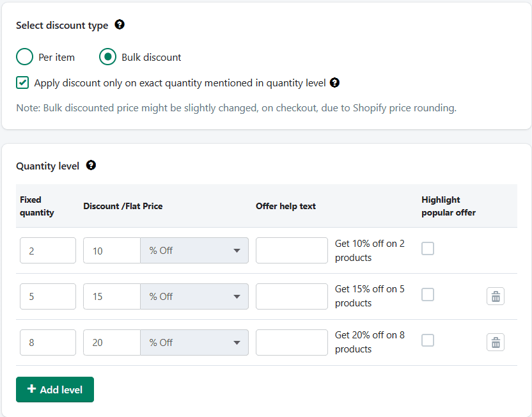The width and height of the screenshot is (532, 417).
Task: Open discount type dropdown for 20 discount row
Action: point(194,343)
